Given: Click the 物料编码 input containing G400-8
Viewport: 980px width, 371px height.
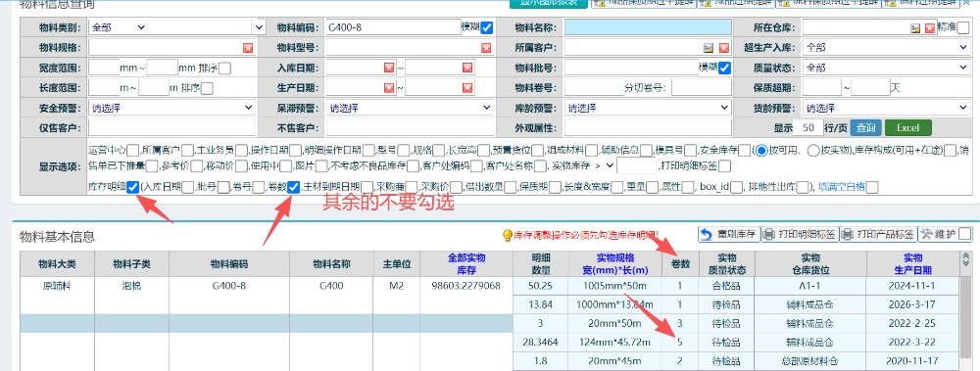Looking at the screenshot, I should [x=393, y=27].
